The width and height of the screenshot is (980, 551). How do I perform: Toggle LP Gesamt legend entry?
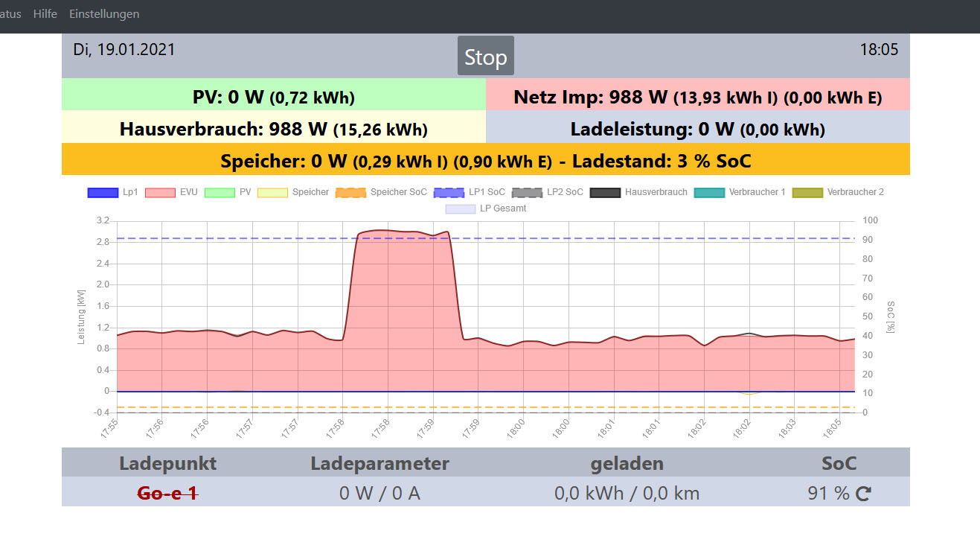[x=486, y=208]
